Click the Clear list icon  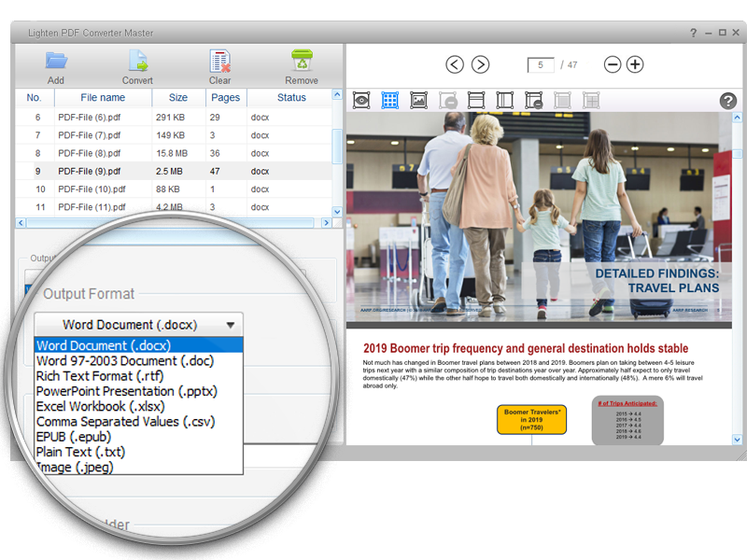[220, 61]
